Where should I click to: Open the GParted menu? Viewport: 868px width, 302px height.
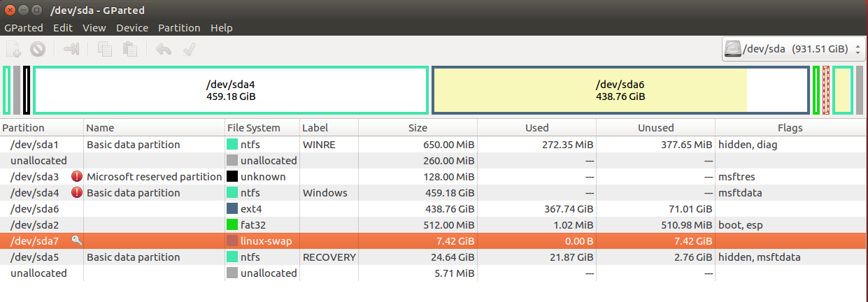coord(24,28)
